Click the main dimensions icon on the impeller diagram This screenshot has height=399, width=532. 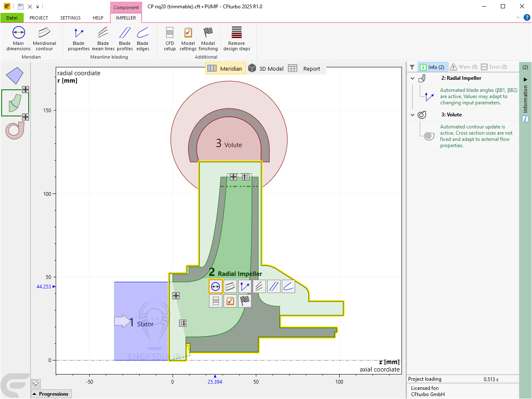pyautogui.click(x=215, y=286)
